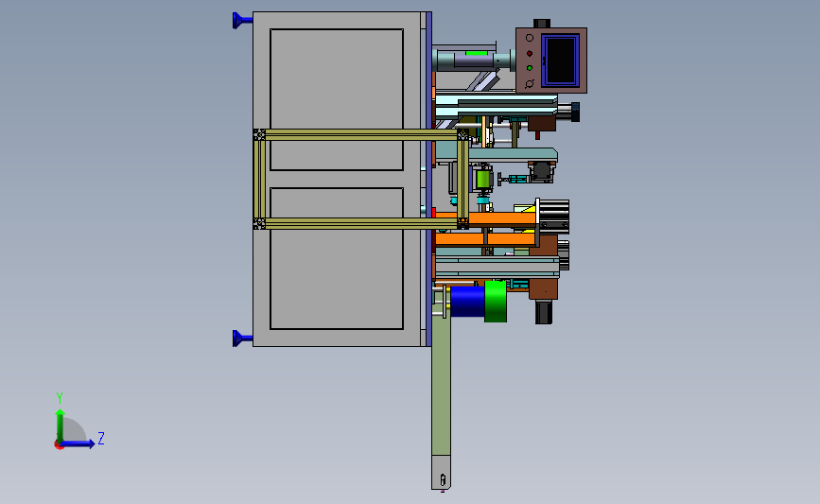
Task: Click the blue Z axis arrow of the triad
Action: click(x=79, y=443)
